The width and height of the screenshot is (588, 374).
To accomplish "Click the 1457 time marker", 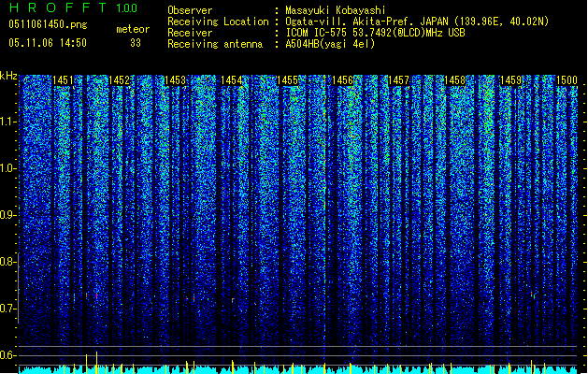I will tap(398, 80).
